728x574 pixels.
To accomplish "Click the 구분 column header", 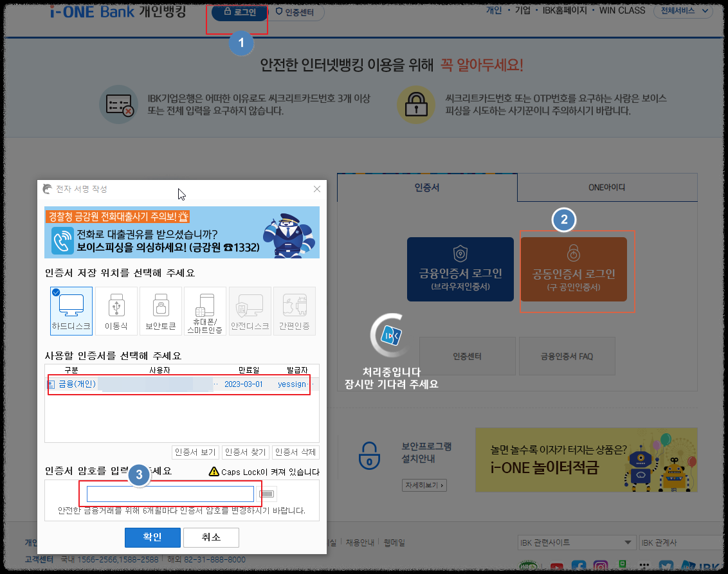I will (71, 370).
